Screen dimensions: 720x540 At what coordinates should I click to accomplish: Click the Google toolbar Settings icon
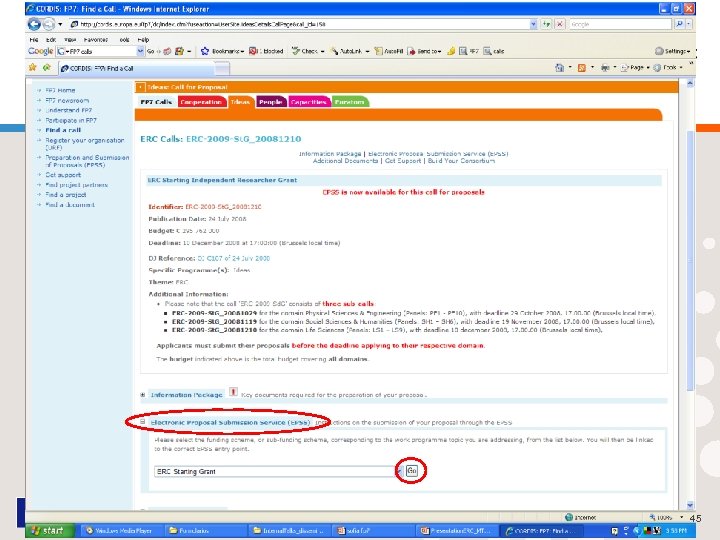[659, 51]
